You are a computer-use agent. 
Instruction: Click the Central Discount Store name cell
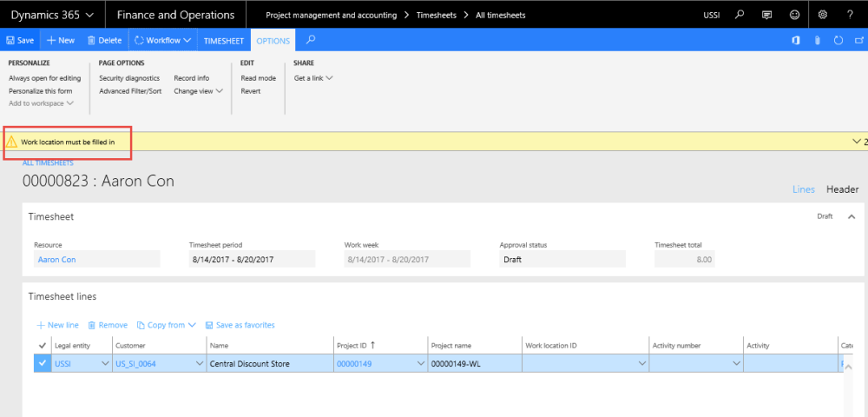pos(270,364)
